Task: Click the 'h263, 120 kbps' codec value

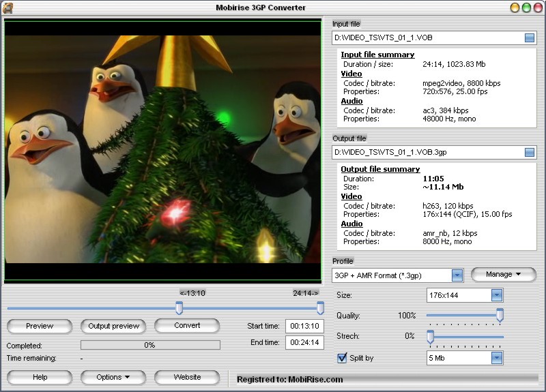Action: click(448, 207)
